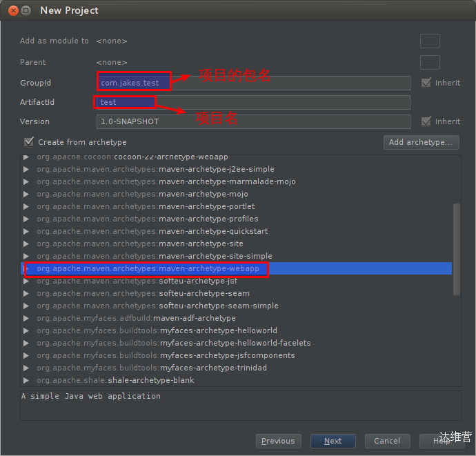
Task: Select maven-archetype-webapp archetype
Action: pos(236,268)
